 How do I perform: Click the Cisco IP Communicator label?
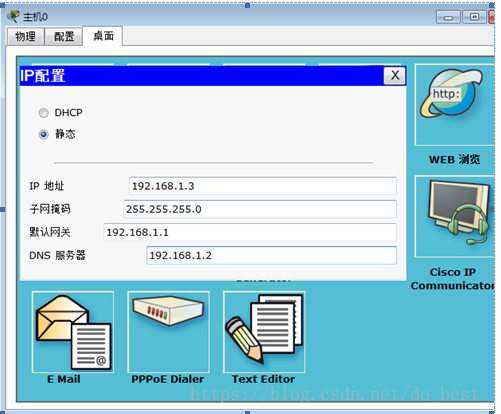tap(453, 279)
